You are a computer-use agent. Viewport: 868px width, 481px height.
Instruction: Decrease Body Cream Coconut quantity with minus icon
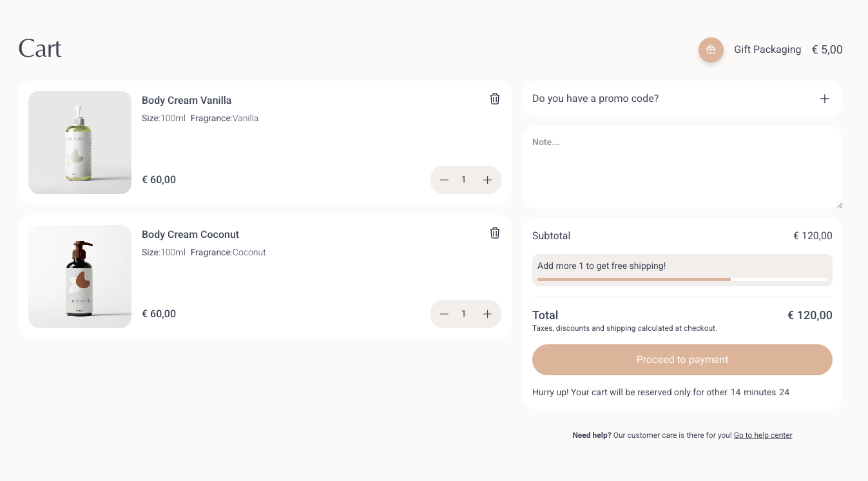pos(444,314)
